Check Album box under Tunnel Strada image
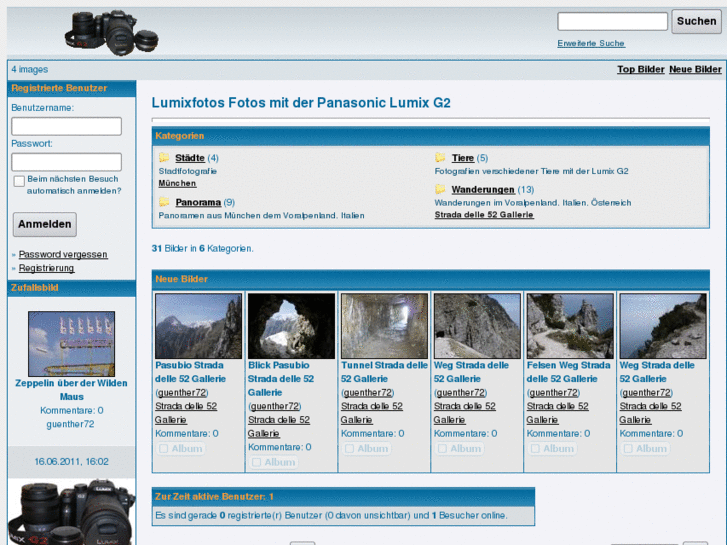This screenshot has width=727, height=545. (349, 449)
